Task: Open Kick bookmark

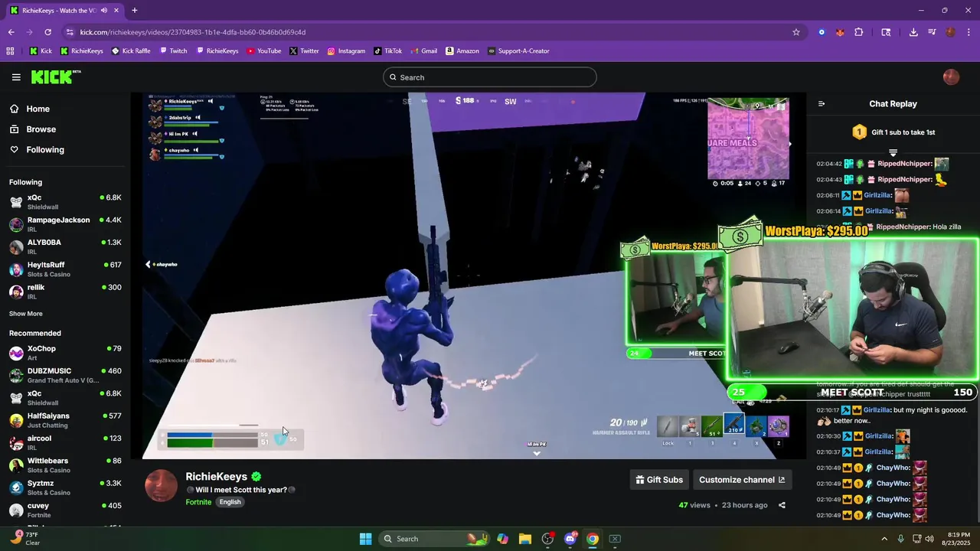Action: [41, 51]
